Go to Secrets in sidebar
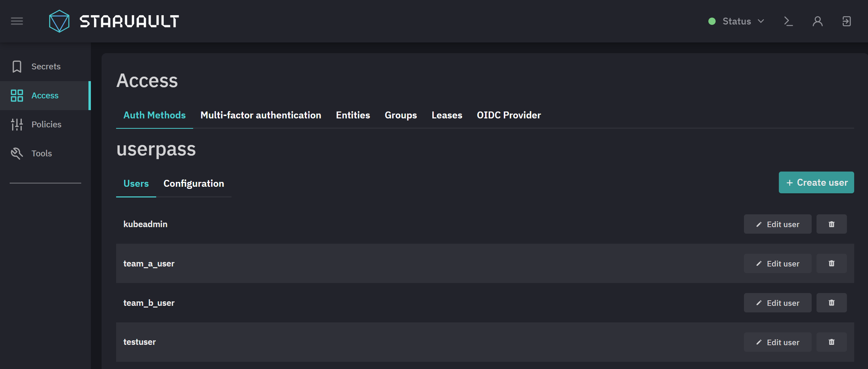This screenshot has width=868, height=369. pos(45,67)
